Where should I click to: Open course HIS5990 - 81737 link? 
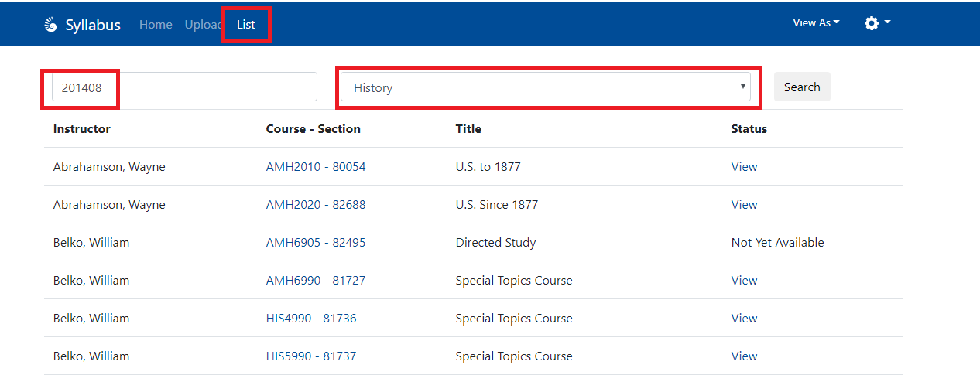coord(311,356)
